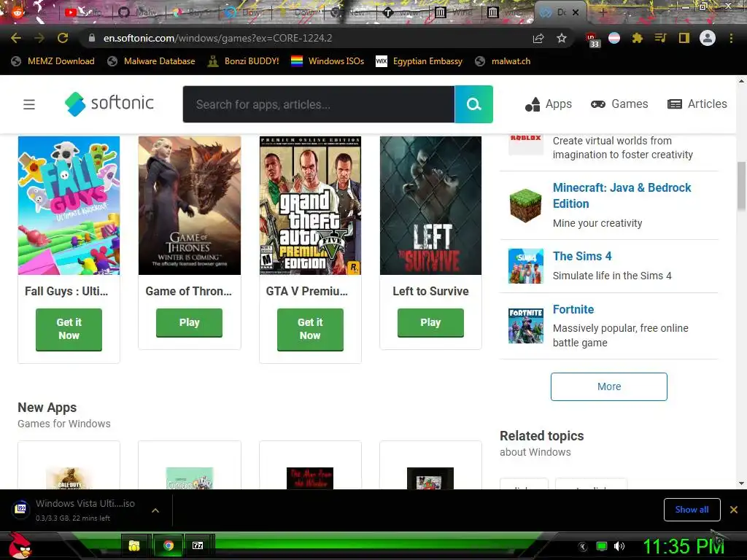Click the page vertical scrollbar thumb
This screenshot has height=560, width=747.
(x=742, y=186)
